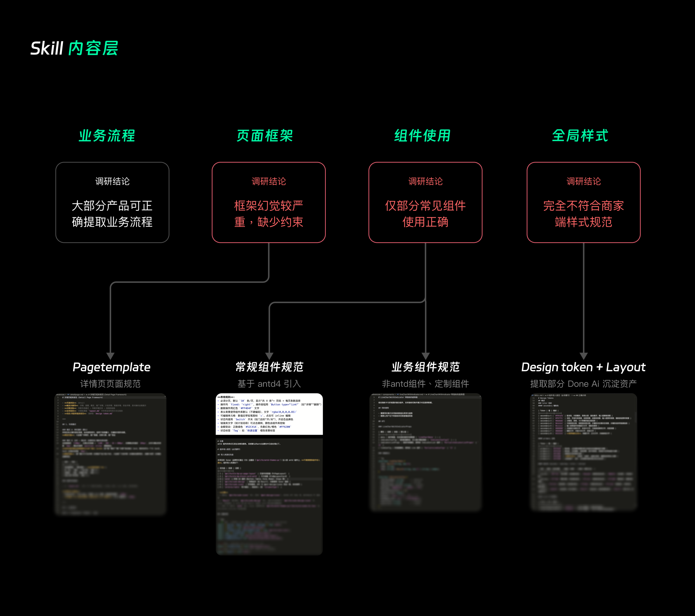Click the 非antd组件、定制组件 subtitle
The image size is (695, 616).
425,384
